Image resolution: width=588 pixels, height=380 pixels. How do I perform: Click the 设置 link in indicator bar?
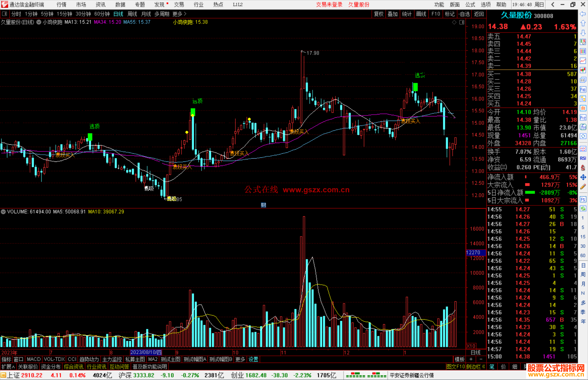pos(253,359)
